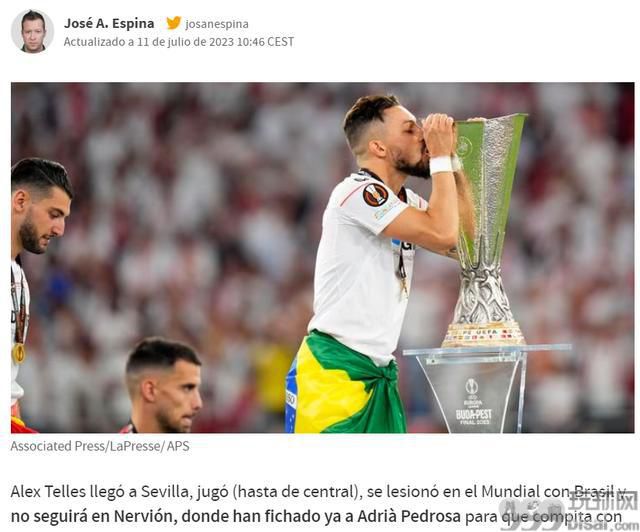Click the Europa League sleeve badge
Image resolution: width=640 pixels, height=532 pixels.
[x=376, y=195]
